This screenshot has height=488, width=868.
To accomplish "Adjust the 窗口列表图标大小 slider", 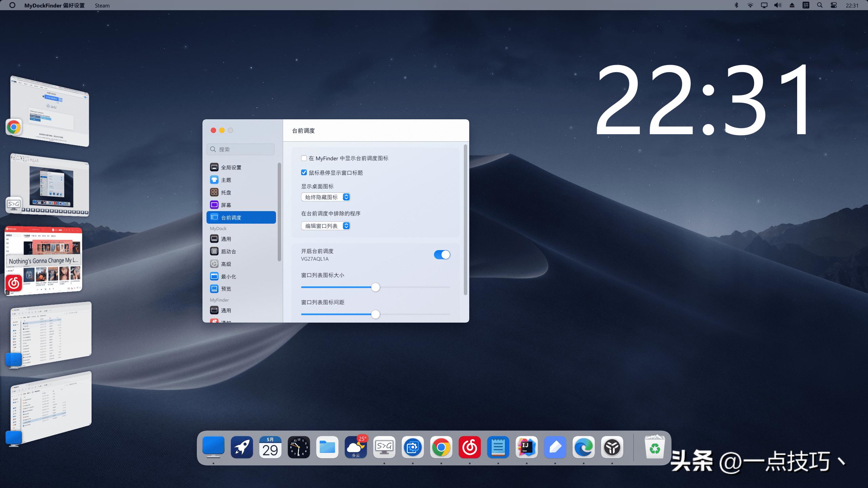I will 376,287.
